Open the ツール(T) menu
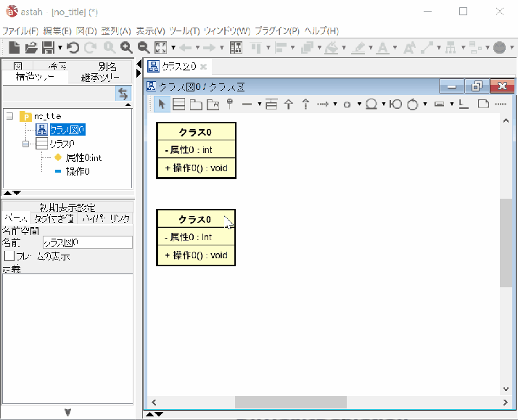The height and width of the screenshot is (420, 518). pyautogui.click(x=185, y=31)
